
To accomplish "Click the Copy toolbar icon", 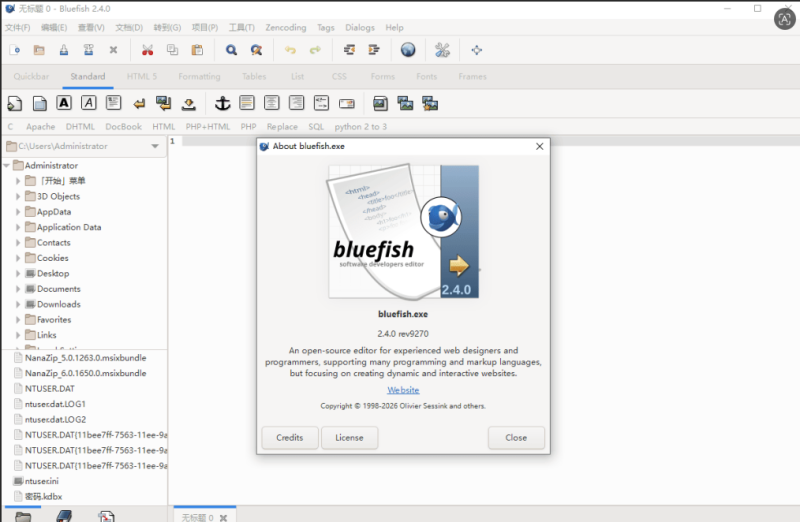I will [172, 50].
